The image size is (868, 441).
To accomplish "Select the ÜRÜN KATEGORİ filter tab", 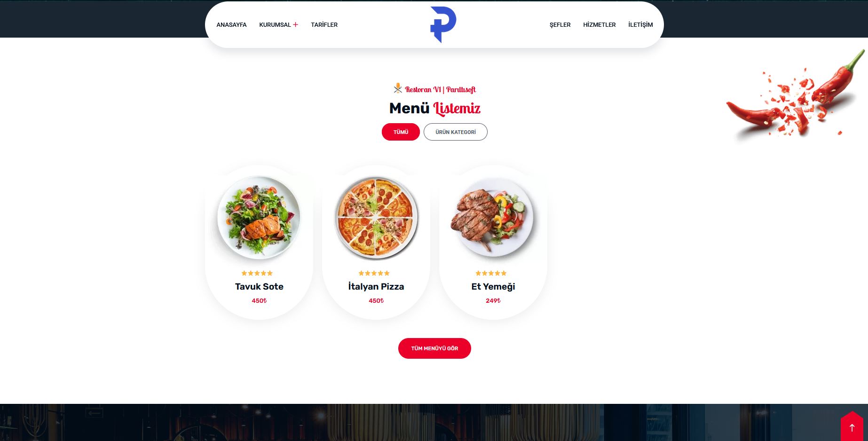I will click(456, 132).
